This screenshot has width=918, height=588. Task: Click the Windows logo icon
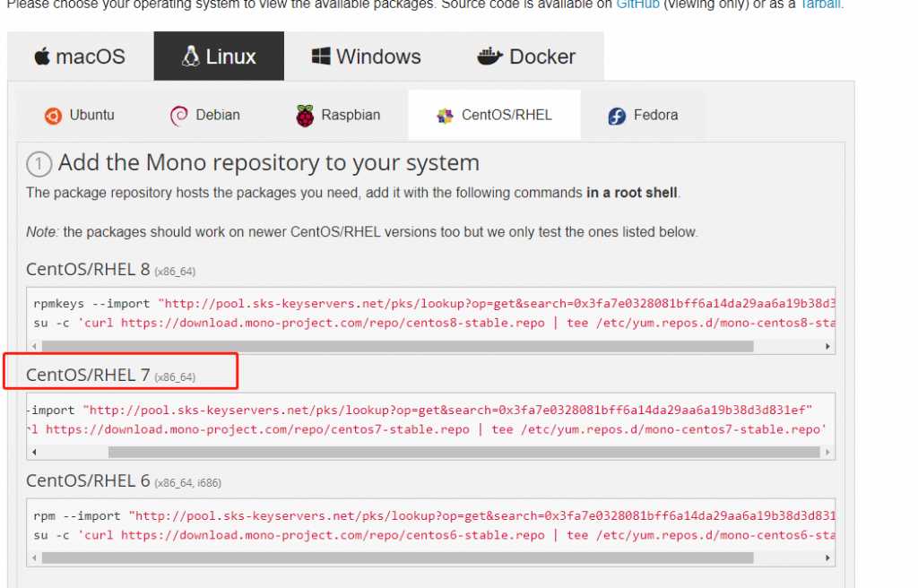321,56
